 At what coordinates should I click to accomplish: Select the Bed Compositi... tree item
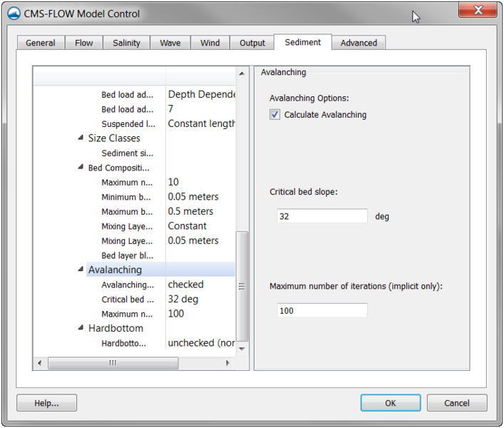[118, 168]
